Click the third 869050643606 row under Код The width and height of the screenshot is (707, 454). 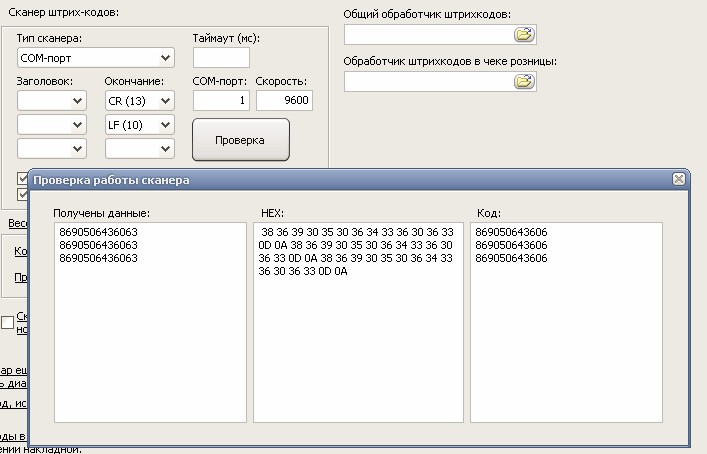511,258
